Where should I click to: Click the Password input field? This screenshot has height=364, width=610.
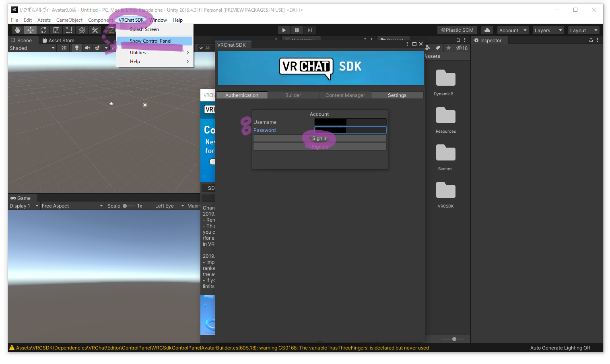(x=350, y=130)
